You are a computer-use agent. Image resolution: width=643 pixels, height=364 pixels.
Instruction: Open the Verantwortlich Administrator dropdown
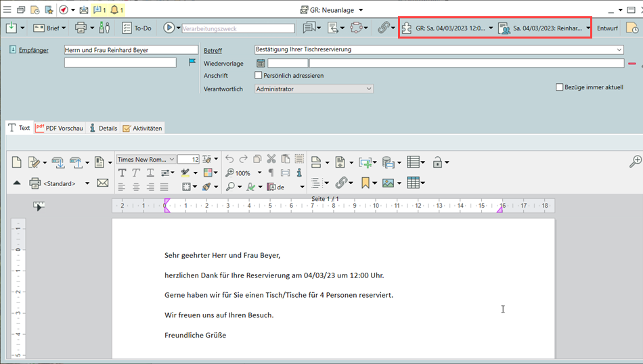[x=369, y=89]
